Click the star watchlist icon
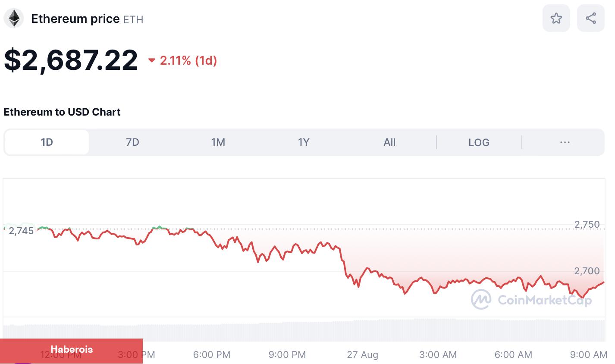Viewport: 615px width, 364px height. 556,18
